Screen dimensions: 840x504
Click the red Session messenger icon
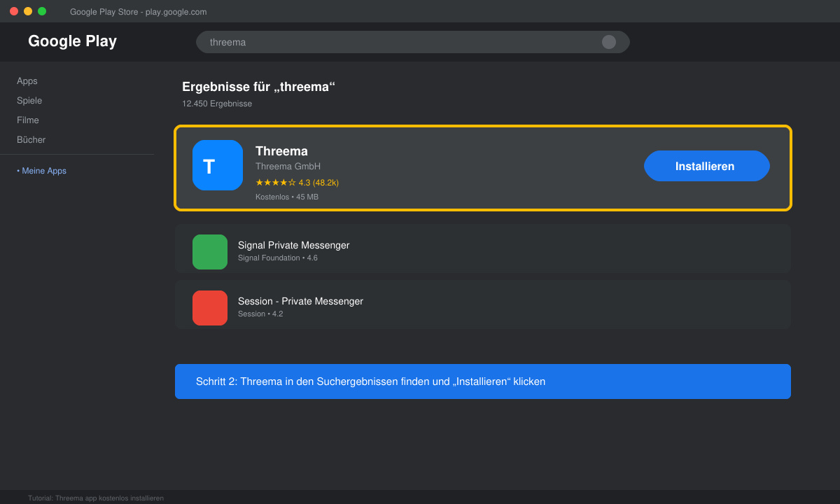tap(210, 308)
